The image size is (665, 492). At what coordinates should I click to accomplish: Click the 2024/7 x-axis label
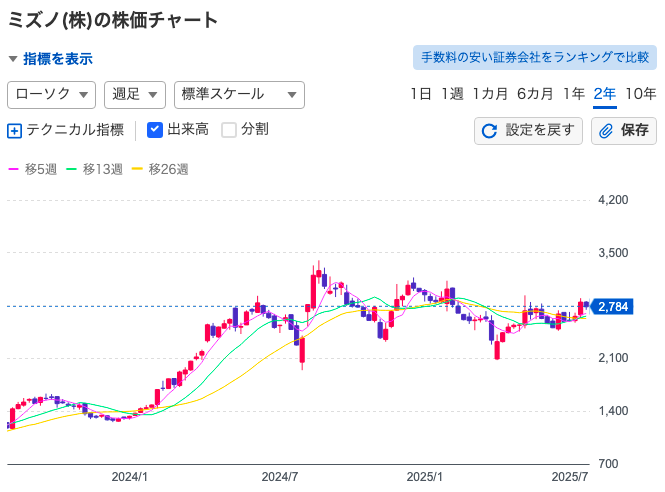(x=280, y=477)
